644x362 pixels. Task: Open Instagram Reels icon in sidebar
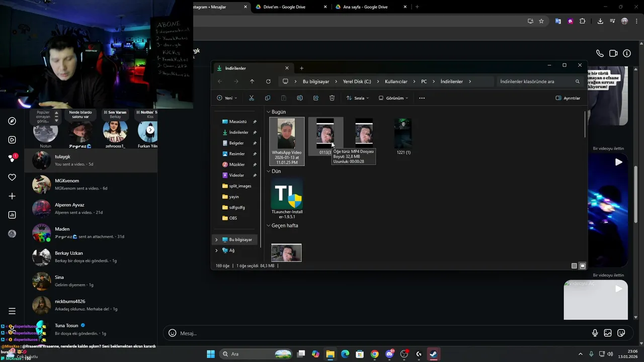tap(12, 140)
